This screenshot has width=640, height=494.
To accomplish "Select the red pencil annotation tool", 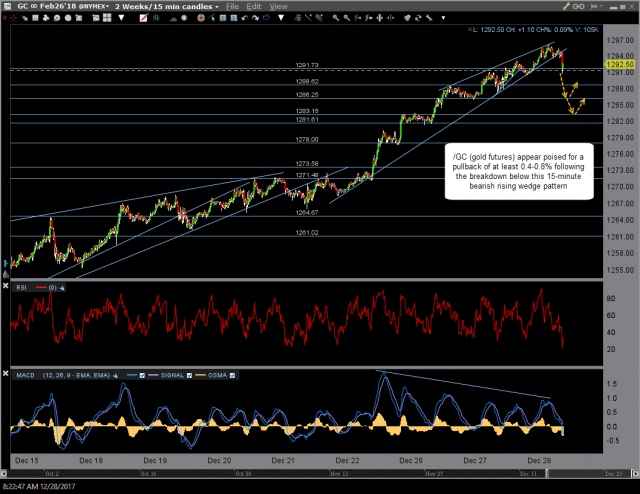I will 144,18.
